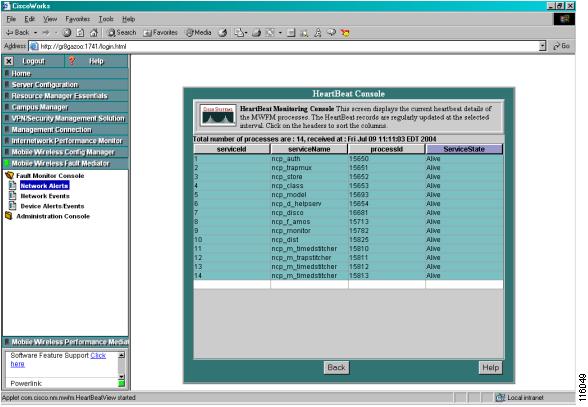Open the File menu
This screenshot has width=588, height=407.
tap(11, 19)
